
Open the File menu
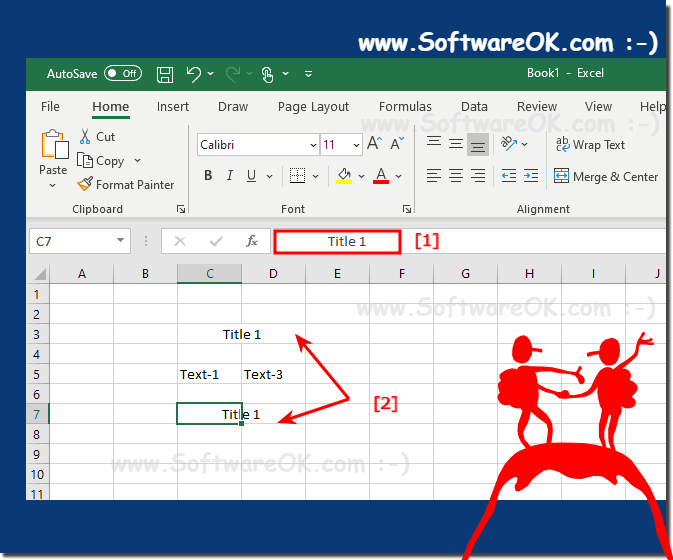click(x=50, y=106)
